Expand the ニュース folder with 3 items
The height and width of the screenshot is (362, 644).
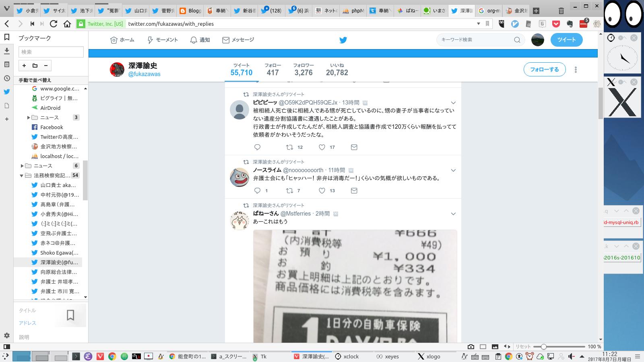point(29,117)
